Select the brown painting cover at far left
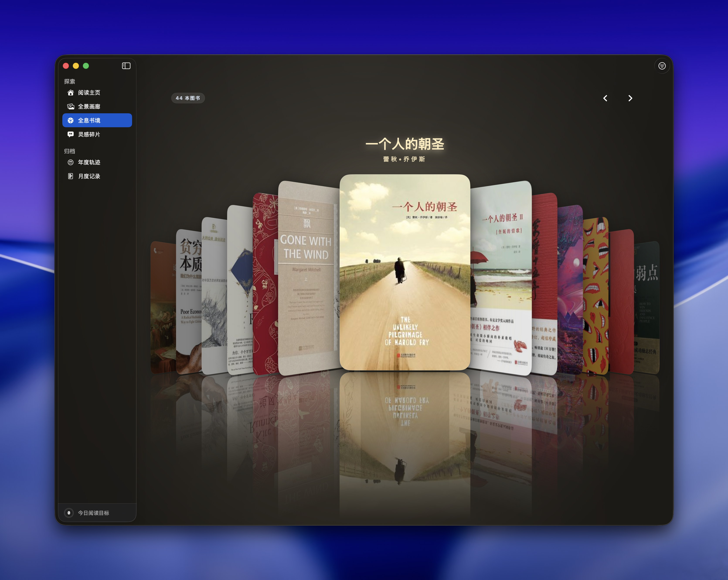This screenshot has height=580, width=728. [163, 308]
